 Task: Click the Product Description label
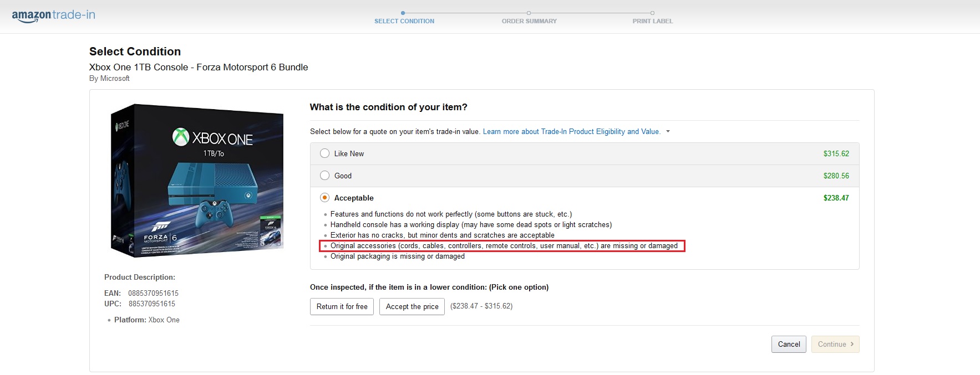coord(140,277)
